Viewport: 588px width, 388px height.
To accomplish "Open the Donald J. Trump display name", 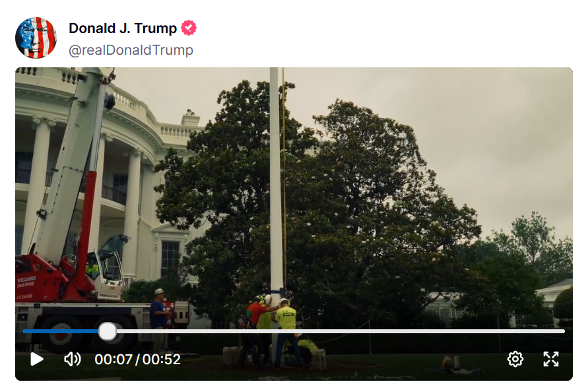I will tap(123, 28).
